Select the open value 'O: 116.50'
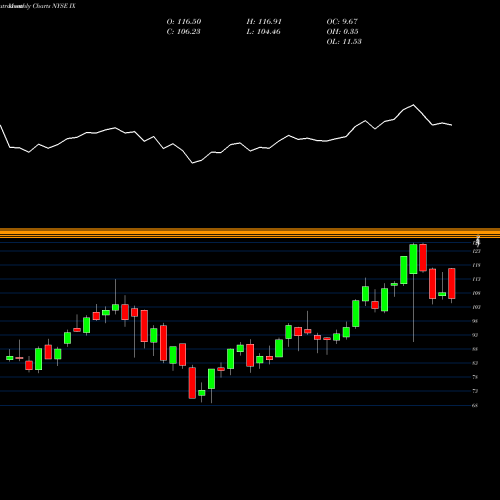Viewport: 500px width, 500px height. click(184, 22)
